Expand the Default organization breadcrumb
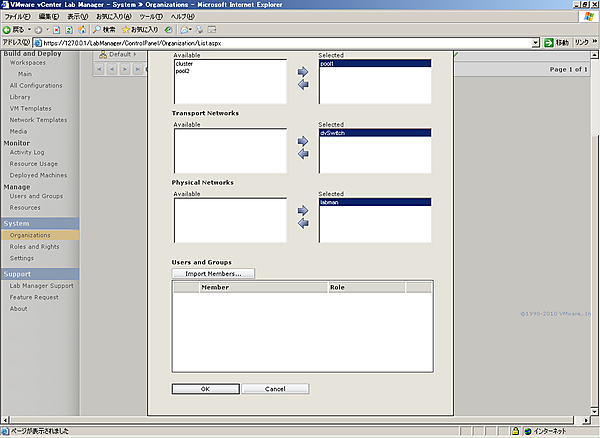Image resolution: width=600 pixels, height=438 pixels. pos(117,54)
